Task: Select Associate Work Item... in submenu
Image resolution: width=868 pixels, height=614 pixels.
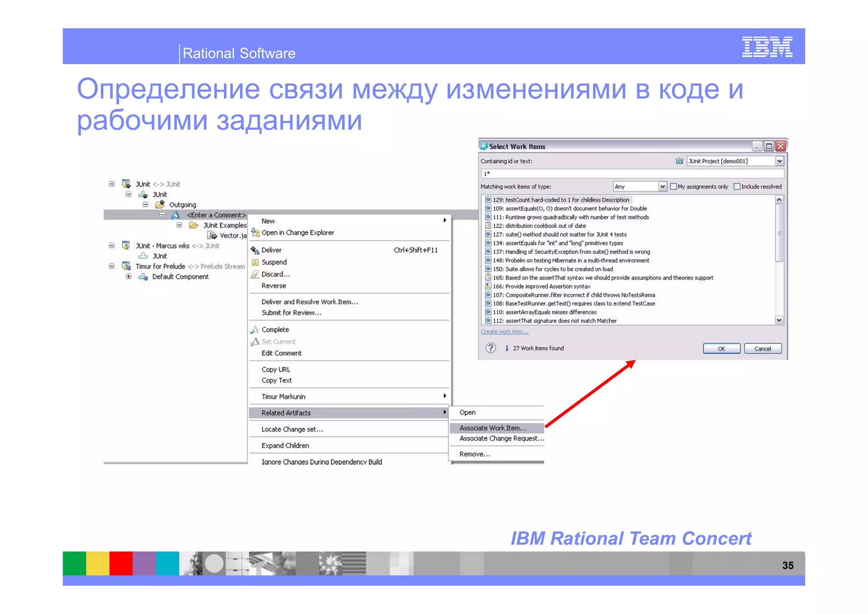Action: (x=497, y=428)
